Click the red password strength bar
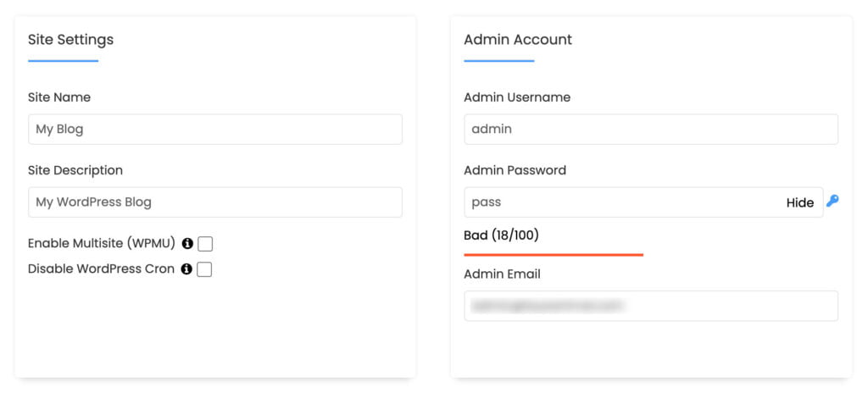868x393 pixels. [x=554, y=255]
